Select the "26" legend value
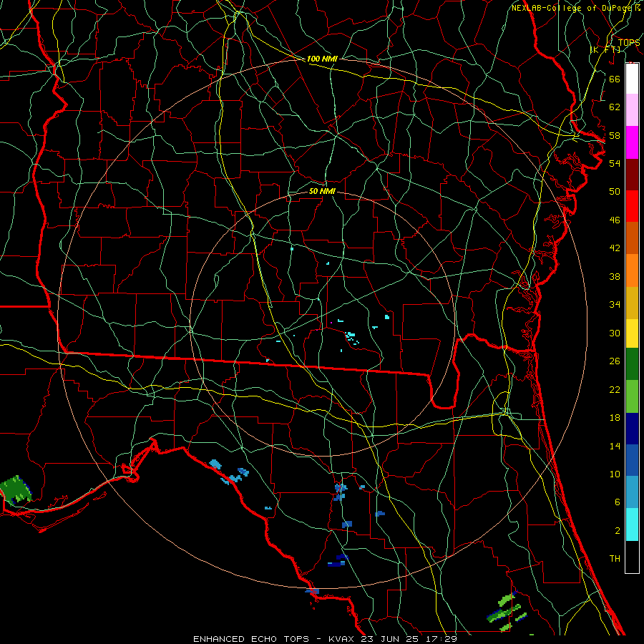 click(x=615, y=361)
